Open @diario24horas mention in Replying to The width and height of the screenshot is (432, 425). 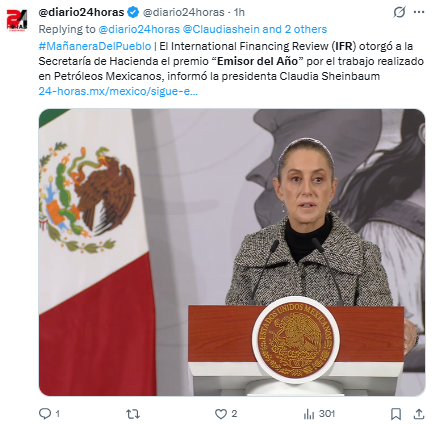point(139,29)
